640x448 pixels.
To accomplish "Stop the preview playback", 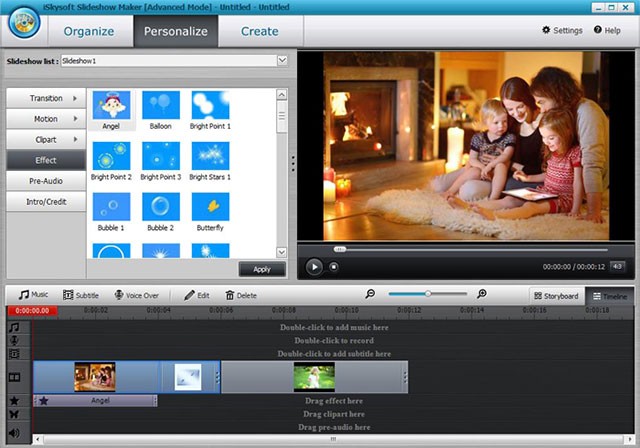I will coord(333,267).
